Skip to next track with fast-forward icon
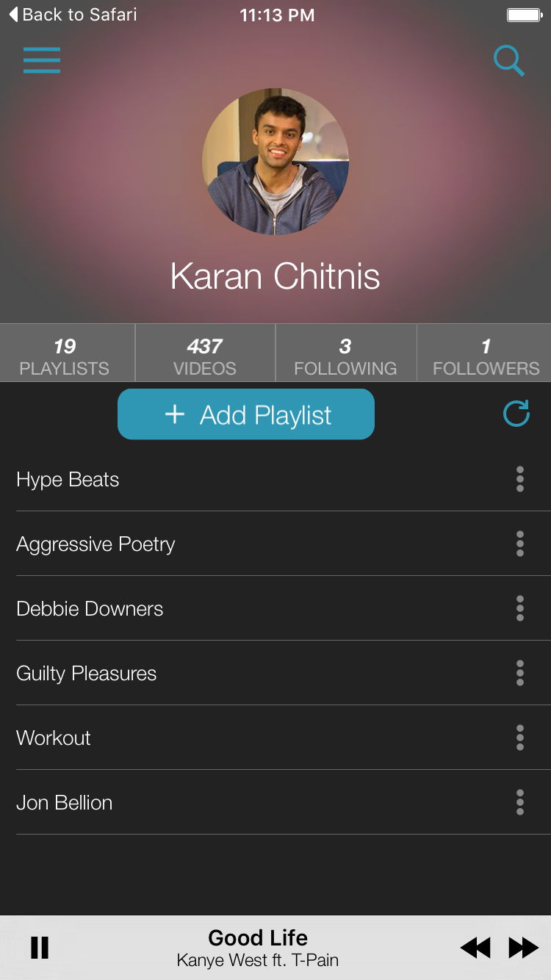551x980 pixels. (x=523, y=948)
